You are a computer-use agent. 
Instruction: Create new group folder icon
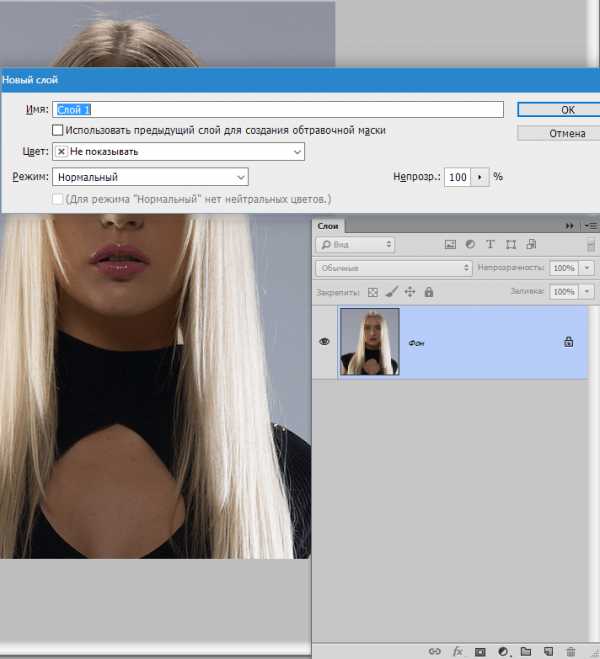pyautogui.click(x=526, y=651)
